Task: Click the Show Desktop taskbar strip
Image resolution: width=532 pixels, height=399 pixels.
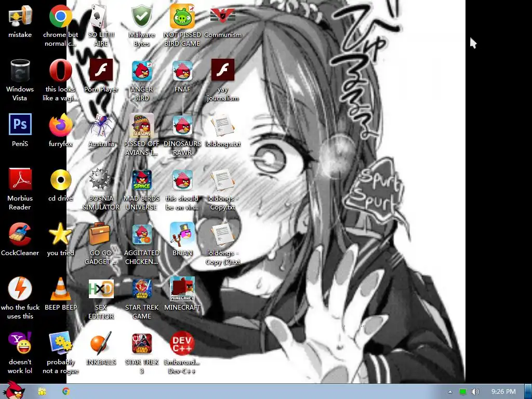Action: tap(528, 392)
